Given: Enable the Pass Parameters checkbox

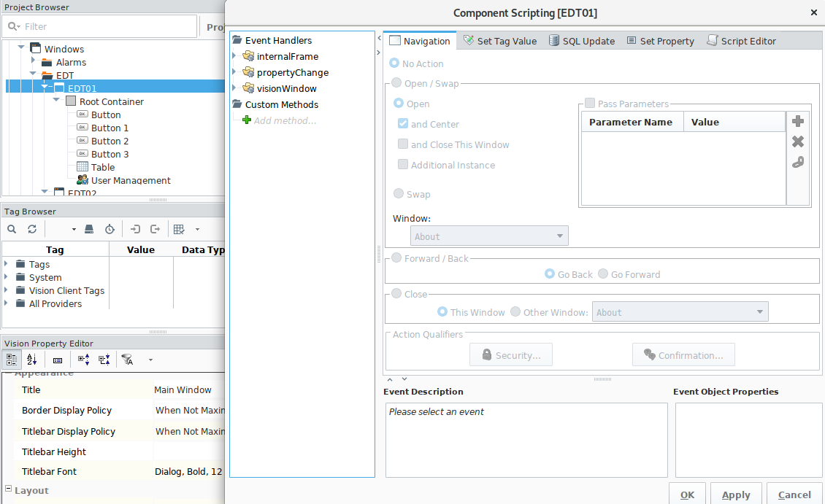Looking at the screenshot, I should point(590,104).
